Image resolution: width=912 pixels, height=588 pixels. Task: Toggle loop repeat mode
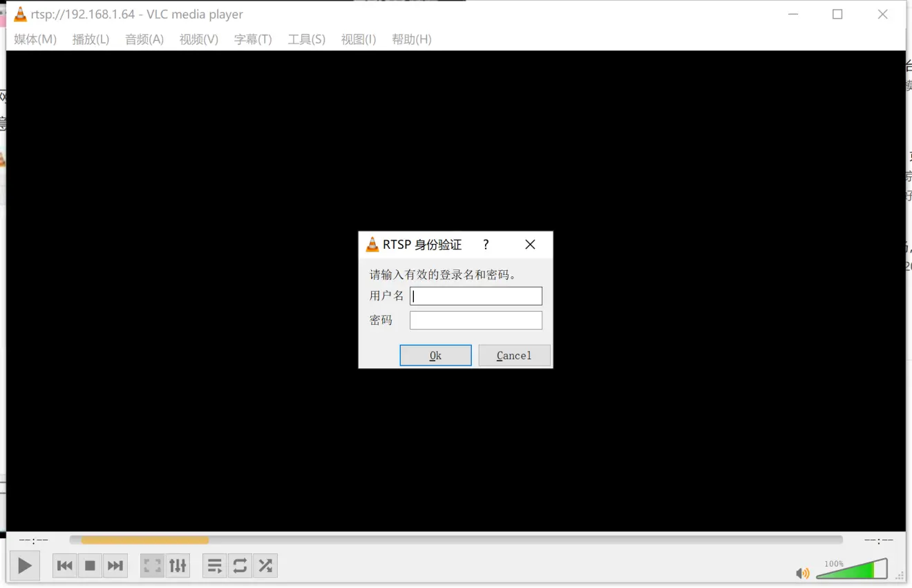coord(240,566)
